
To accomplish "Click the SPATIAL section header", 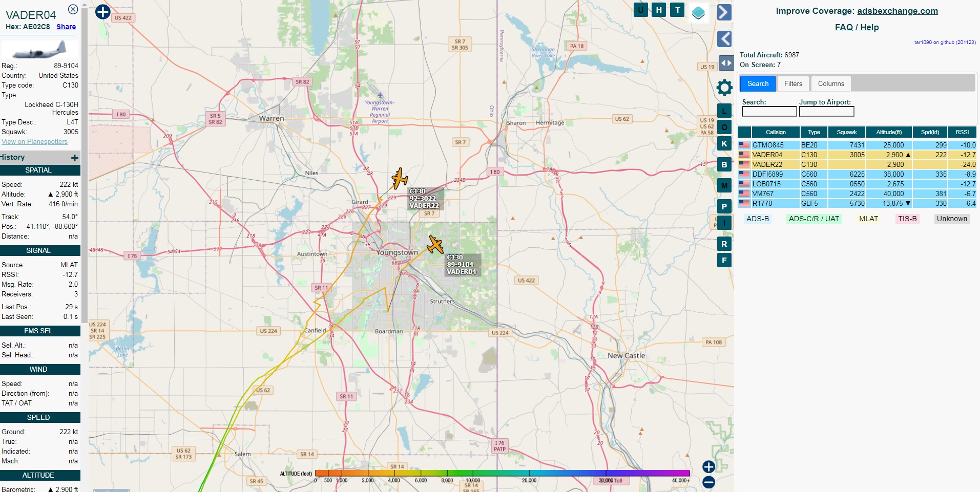I will (40, 170).
